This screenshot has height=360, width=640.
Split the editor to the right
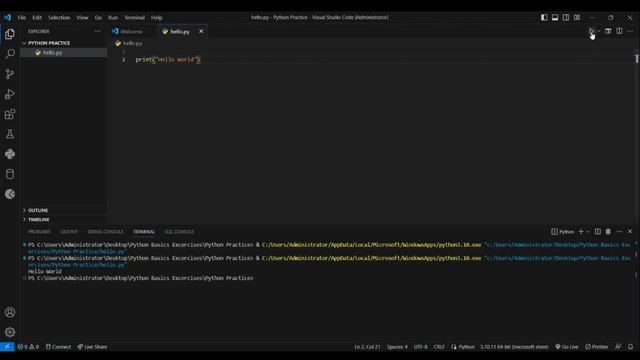(619, 31)
